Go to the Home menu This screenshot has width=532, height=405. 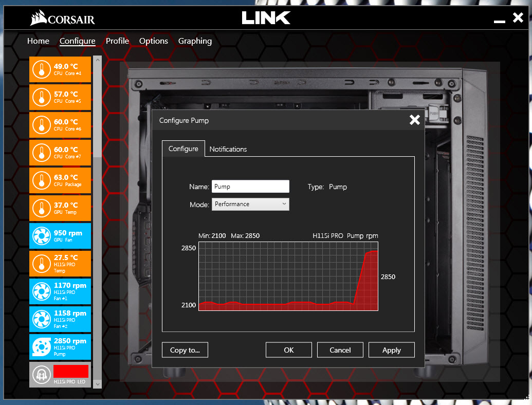point(39,41)
